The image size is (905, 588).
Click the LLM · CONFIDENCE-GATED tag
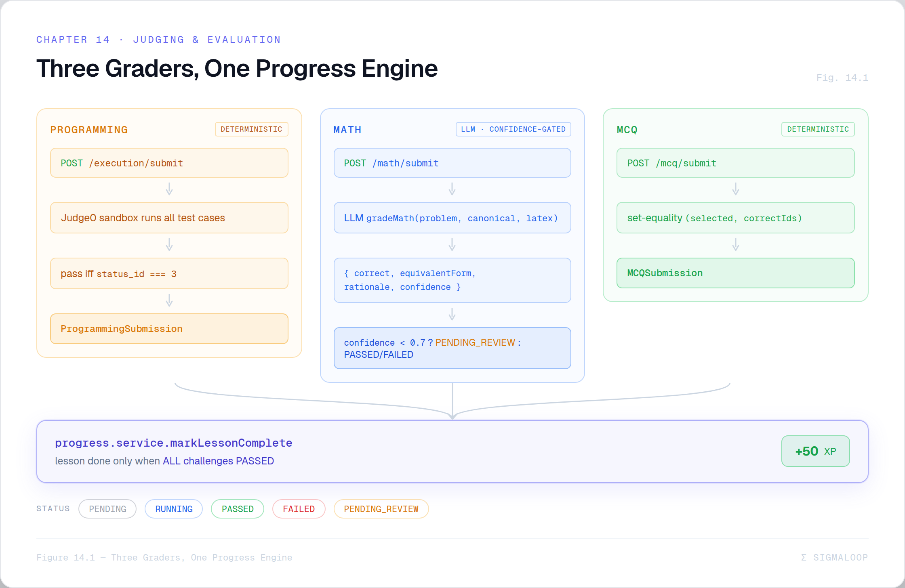(514, 129)
